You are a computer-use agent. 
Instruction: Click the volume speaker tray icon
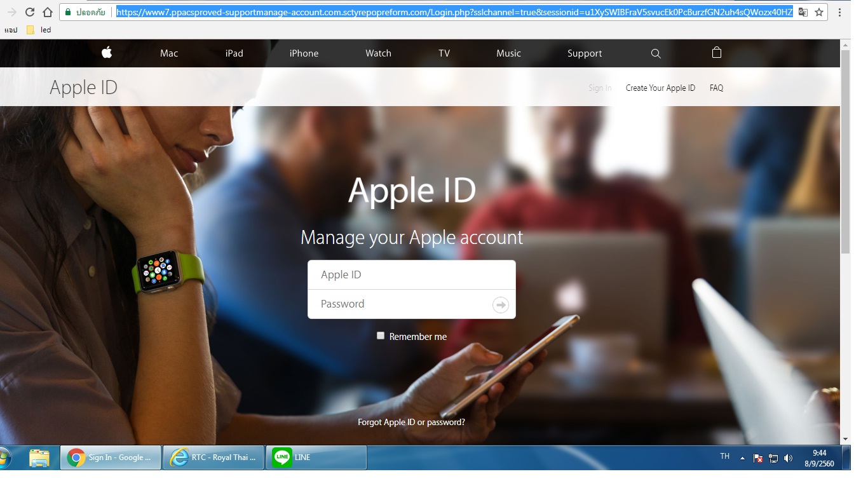click(789, 458)
